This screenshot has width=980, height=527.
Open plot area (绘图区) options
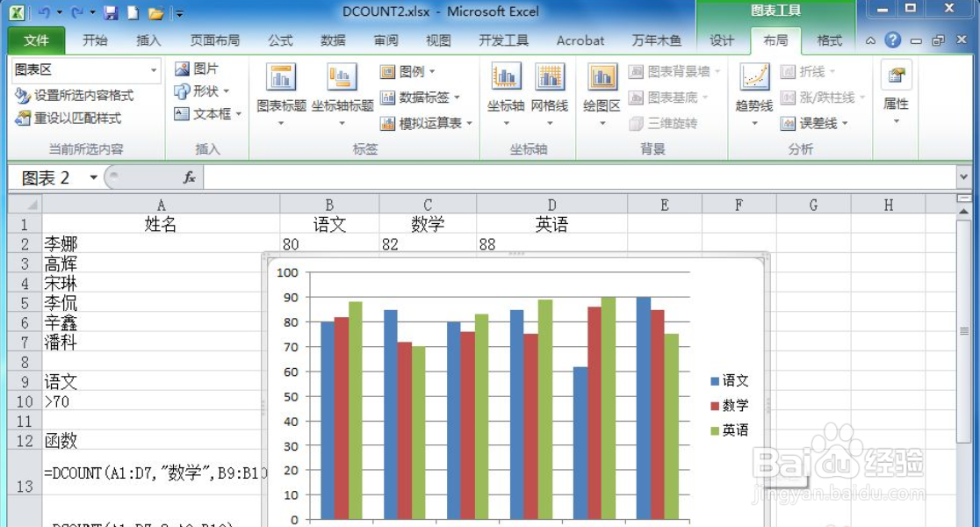pos(602,94)
